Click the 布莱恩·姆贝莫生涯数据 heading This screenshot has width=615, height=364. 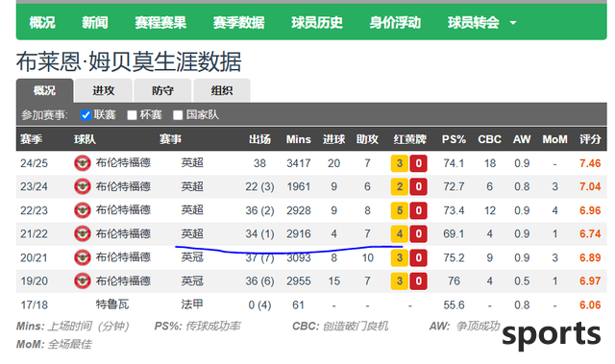(x=129, y=61)
